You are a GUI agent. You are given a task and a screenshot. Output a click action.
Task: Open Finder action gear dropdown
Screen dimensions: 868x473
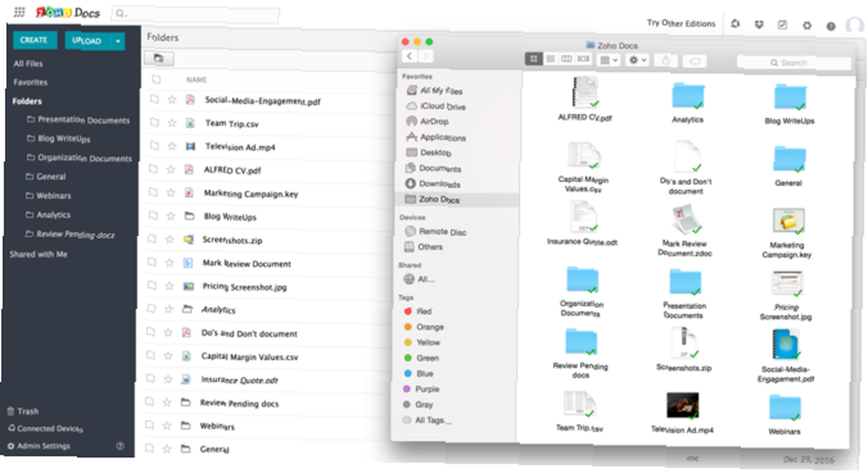(x=637, y=60)
